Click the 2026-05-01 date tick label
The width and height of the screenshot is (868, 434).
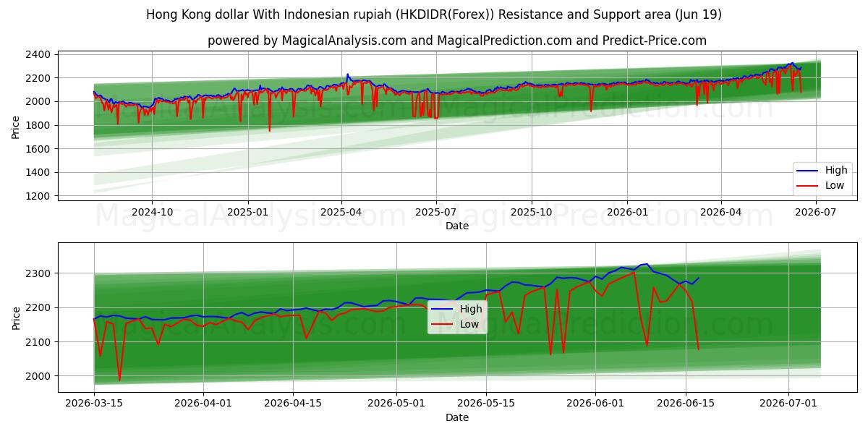tap(396, 404)
